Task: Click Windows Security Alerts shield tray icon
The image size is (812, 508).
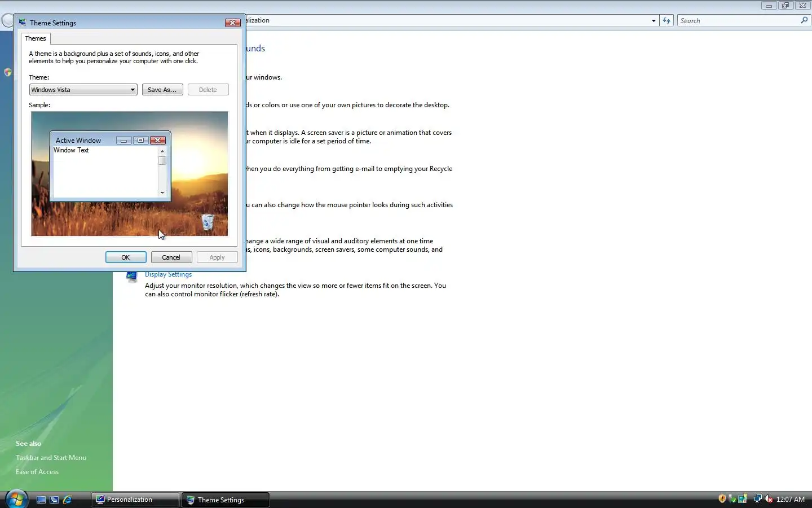Action: click(722, 499)
